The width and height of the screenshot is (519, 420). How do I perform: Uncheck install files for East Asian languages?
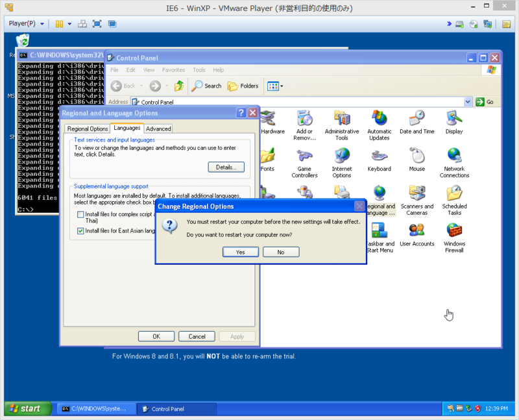pos(80,231)
